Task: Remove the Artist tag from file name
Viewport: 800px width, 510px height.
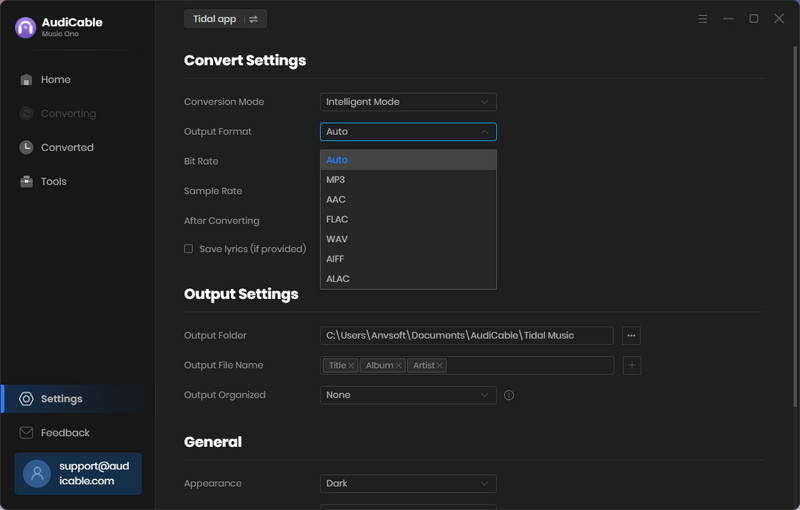Action: [439, 366]
